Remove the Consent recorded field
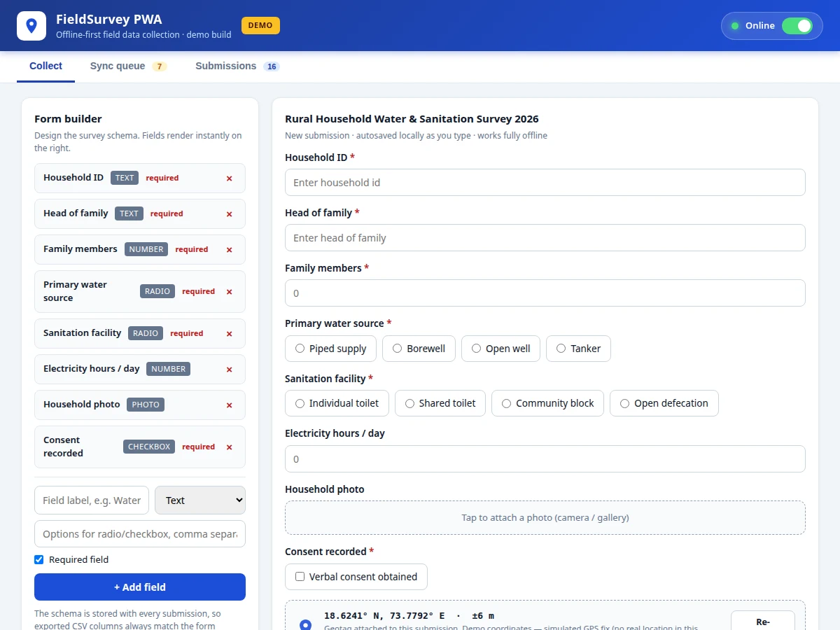This screenshot has width=840, height=630. coord(229,447)
